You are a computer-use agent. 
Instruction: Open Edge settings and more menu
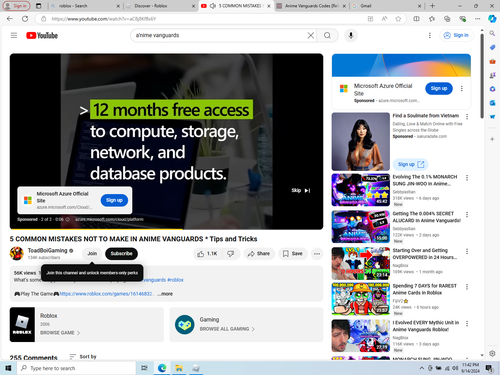[478, 19]
